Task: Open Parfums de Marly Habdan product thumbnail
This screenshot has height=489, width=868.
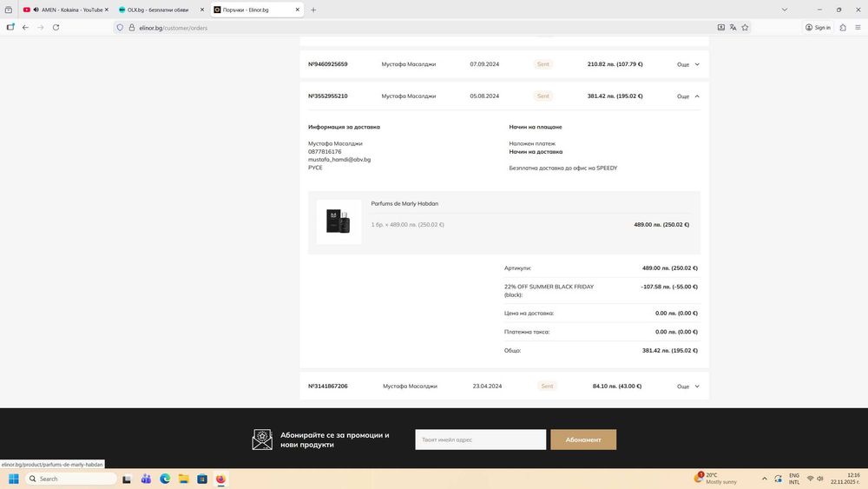Action: (x=339, y=221)
